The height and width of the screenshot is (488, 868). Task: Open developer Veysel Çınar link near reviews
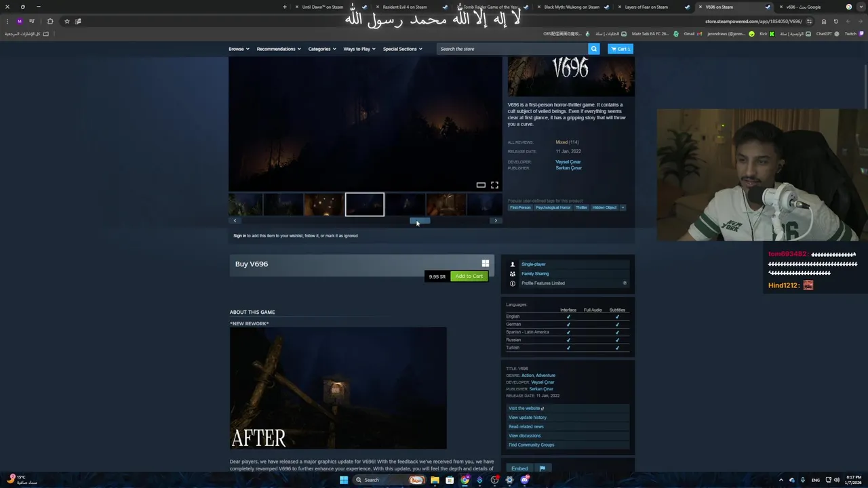(568, 162)
